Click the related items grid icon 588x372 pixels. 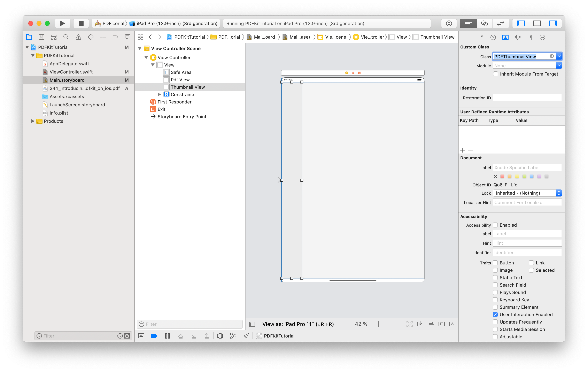click(141, 37)
